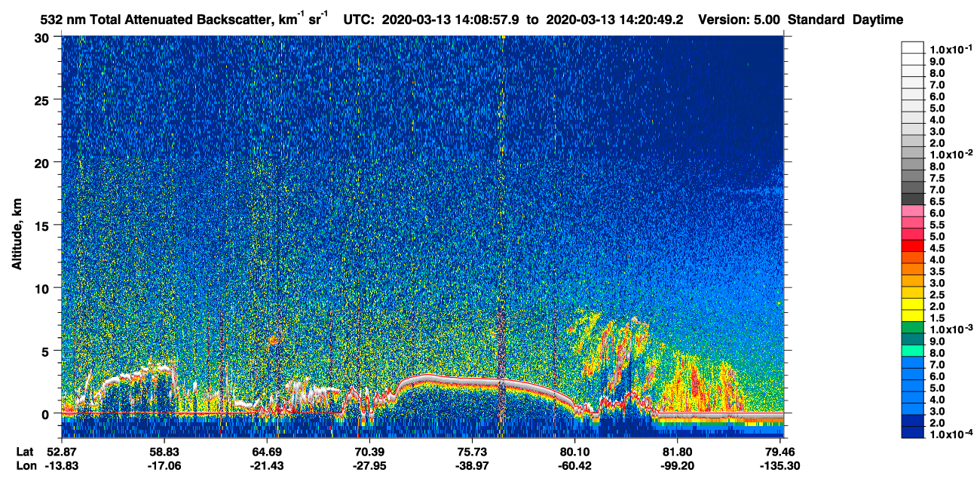This screenshot has height=503, width=980.
Task: Click the Daytime label in the header
Action: coord(877,20)
